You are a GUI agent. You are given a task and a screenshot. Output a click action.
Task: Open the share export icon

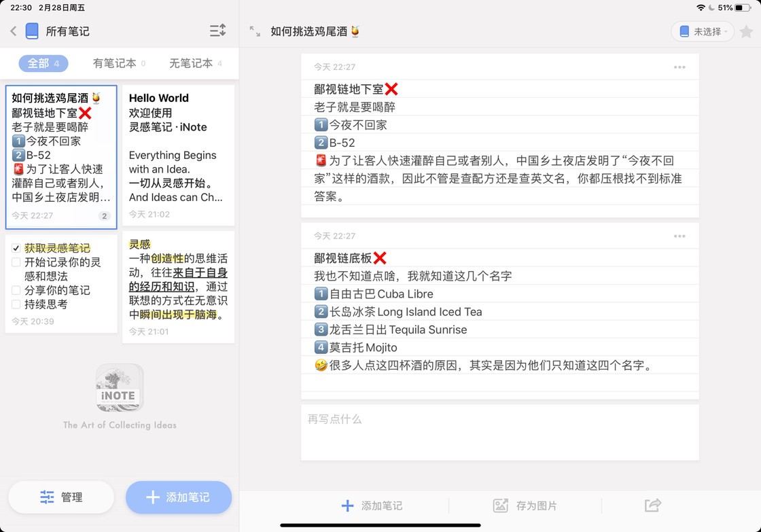(x=652, y=505)
